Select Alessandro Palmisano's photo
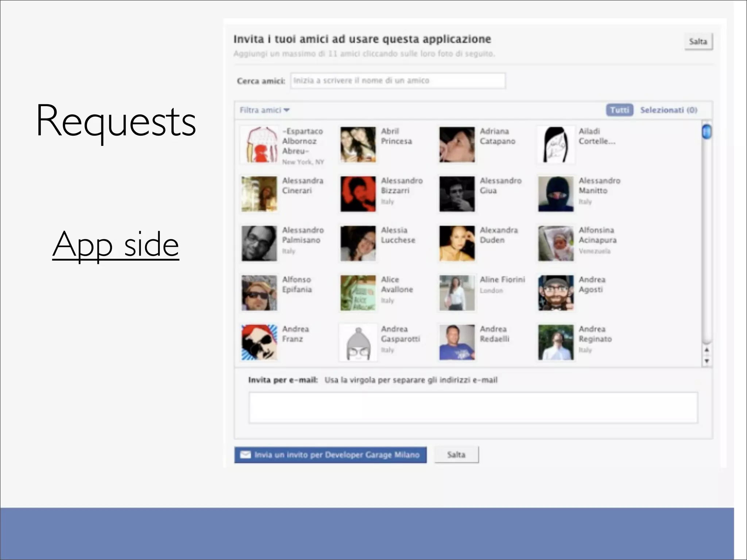Screen dimensions: 747x560 point(259,244)
